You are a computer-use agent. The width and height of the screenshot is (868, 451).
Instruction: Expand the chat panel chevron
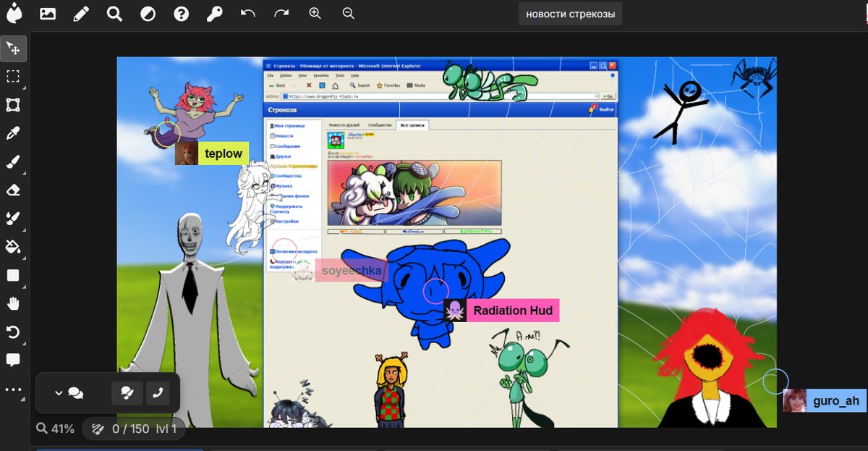[x=59, y=393]
